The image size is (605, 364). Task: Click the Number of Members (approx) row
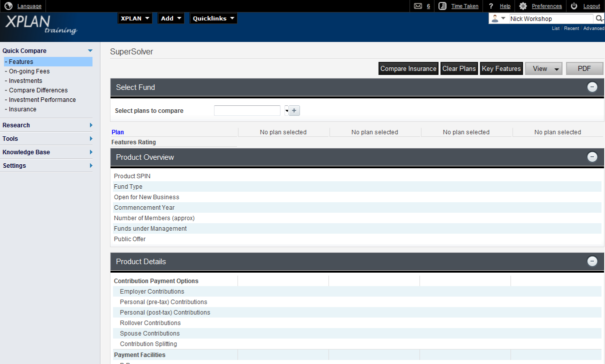(x=357, y=218)
